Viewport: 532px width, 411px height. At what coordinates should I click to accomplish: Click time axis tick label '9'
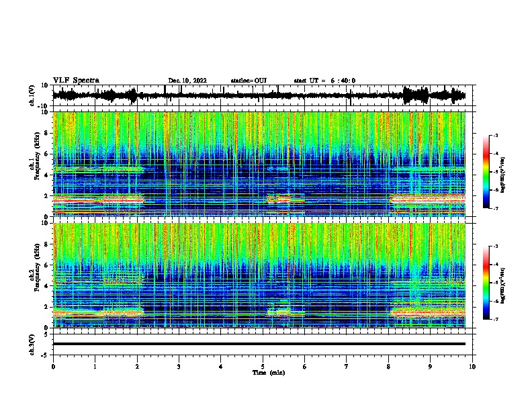(430, 367)
